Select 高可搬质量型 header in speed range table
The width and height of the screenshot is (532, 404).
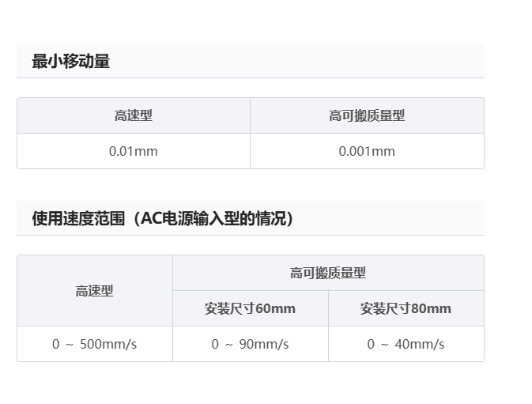click(328, 273)
